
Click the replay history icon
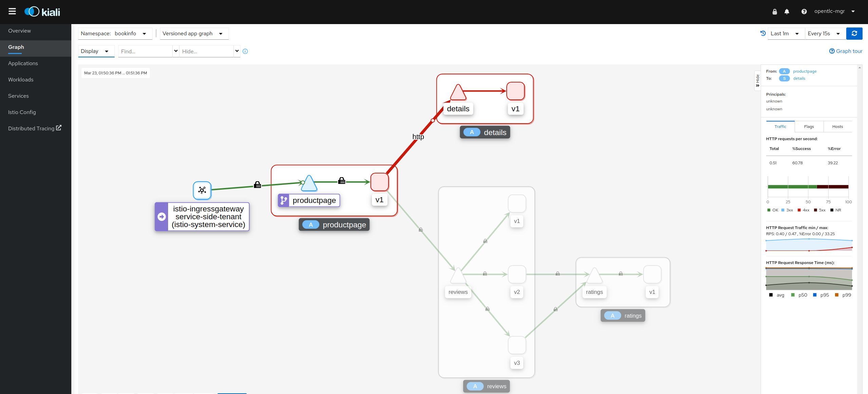point(763,33)
